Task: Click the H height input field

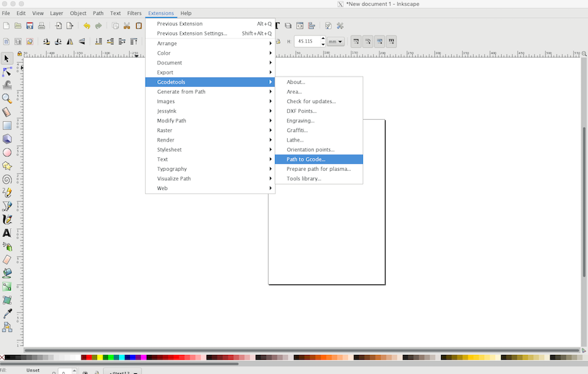Action: click(x=308, y=42)
